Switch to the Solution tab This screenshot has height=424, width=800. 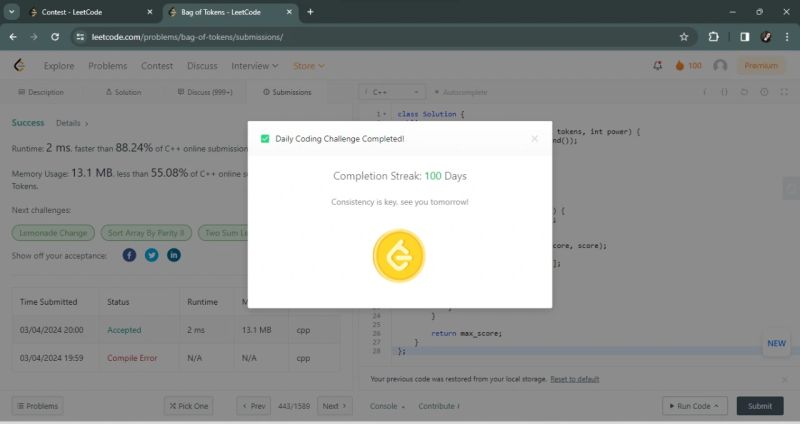tap(123, 92)
